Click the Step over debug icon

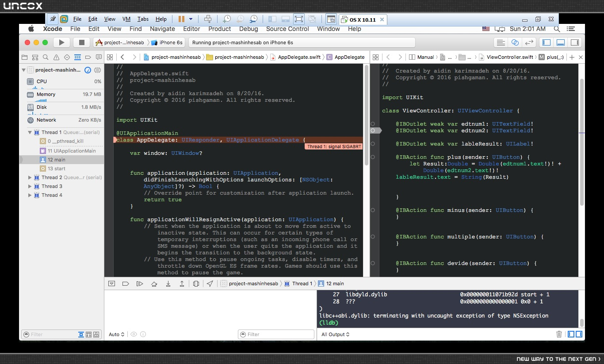pos(154,284)
